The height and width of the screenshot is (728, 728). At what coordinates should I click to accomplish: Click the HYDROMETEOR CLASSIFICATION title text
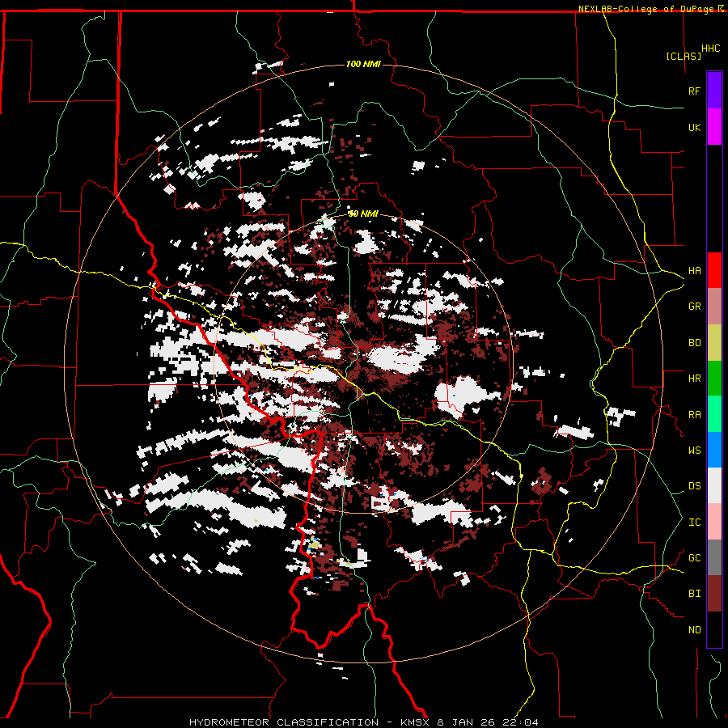pyautogui.click(x=284, y=722)
